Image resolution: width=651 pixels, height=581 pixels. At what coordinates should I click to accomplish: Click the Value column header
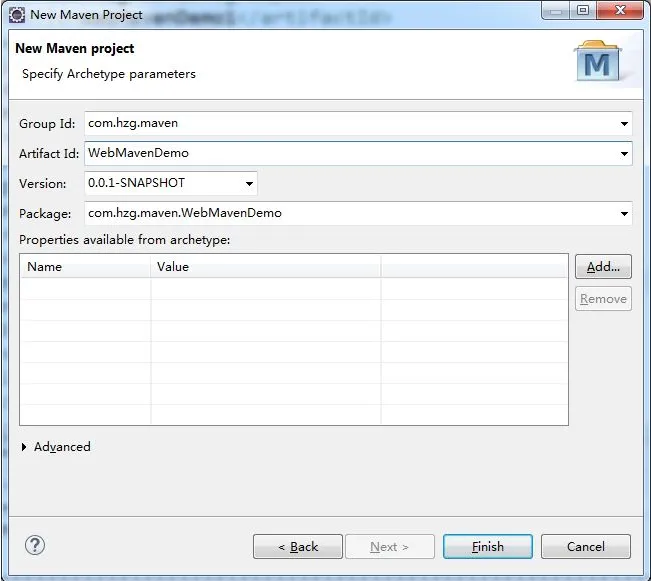(266, 267)
